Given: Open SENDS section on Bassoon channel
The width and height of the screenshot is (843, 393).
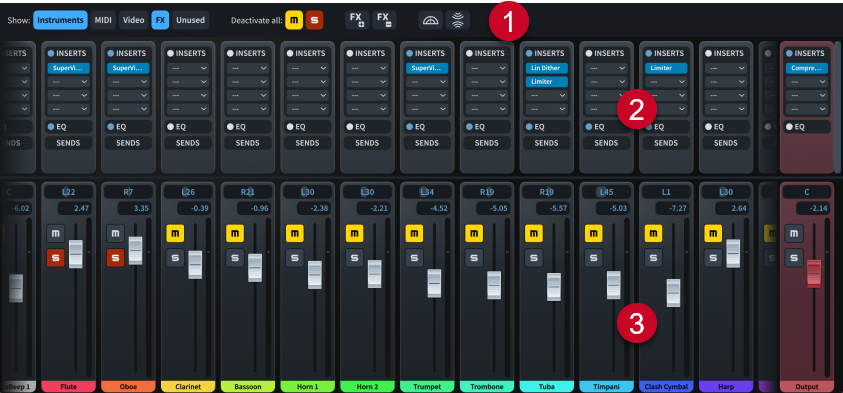Looking at the screenshot, I should (247, 143).
